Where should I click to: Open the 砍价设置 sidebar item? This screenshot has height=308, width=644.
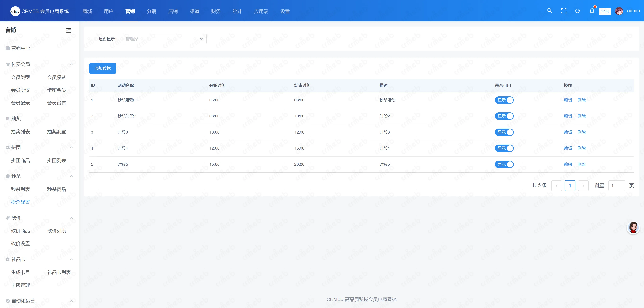click(x=20, y=243)
